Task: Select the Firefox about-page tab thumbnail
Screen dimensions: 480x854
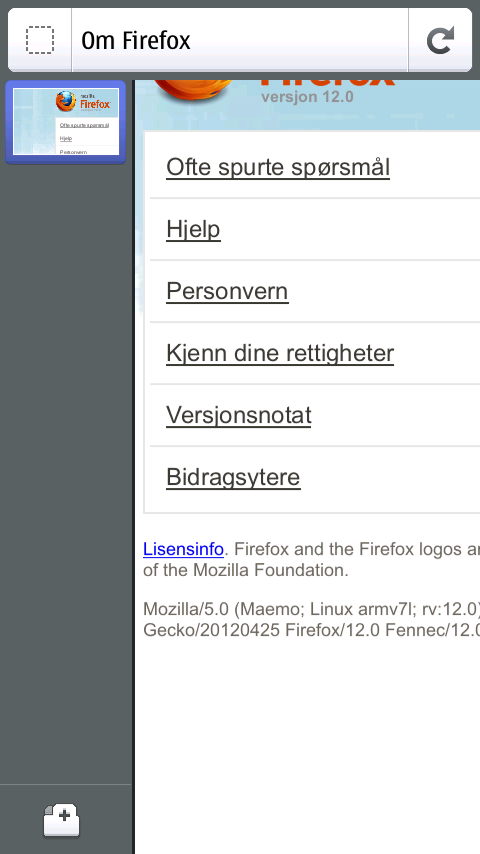Action: pos(65,122)
